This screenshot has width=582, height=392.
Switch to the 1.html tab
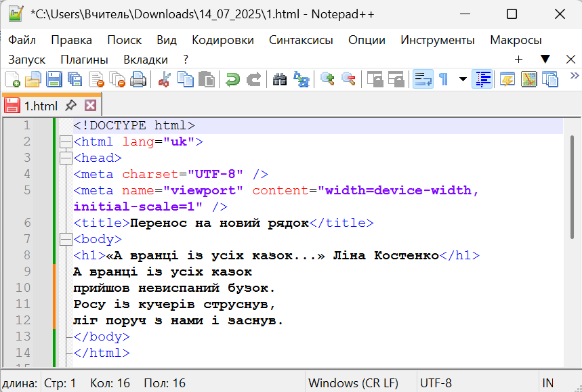click(40, 106)
